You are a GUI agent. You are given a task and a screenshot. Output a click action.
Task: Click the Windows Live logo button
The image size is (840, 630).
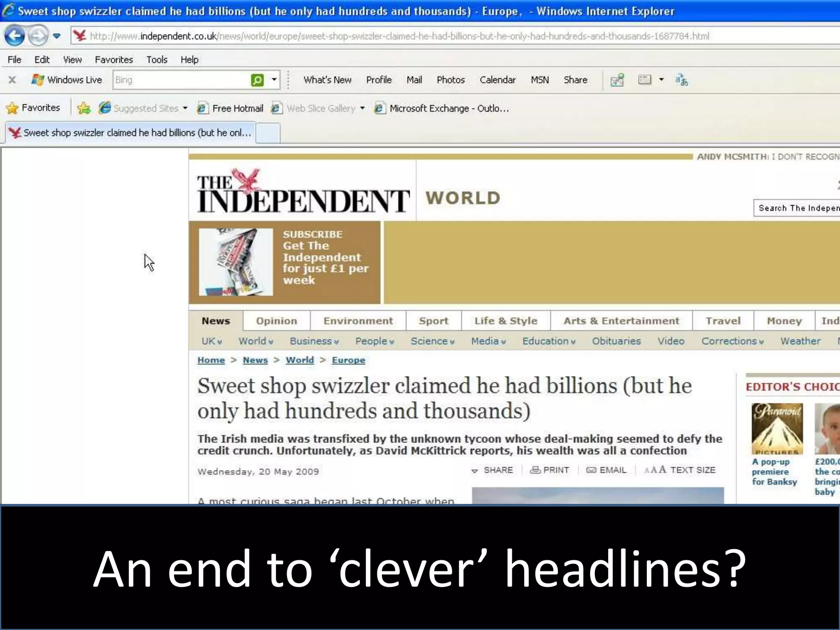click(67, 80)
